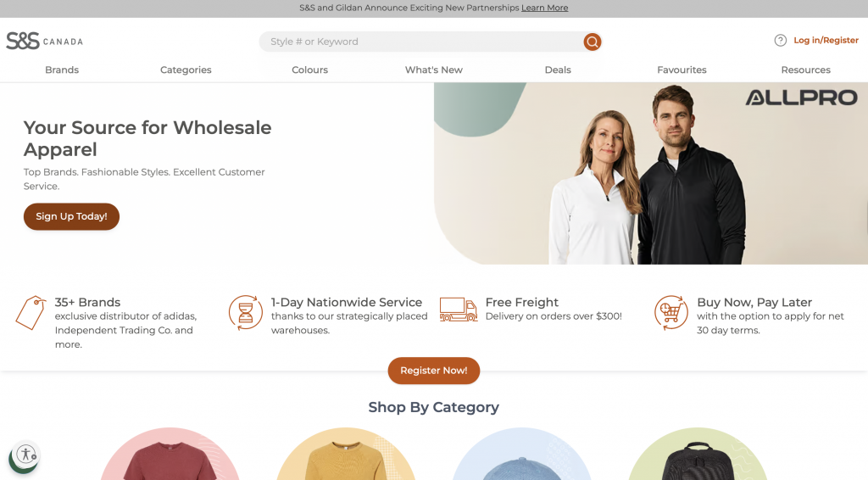Click the price tag 35+ Brands icon
868x480 pixels.
click(31, 313)
